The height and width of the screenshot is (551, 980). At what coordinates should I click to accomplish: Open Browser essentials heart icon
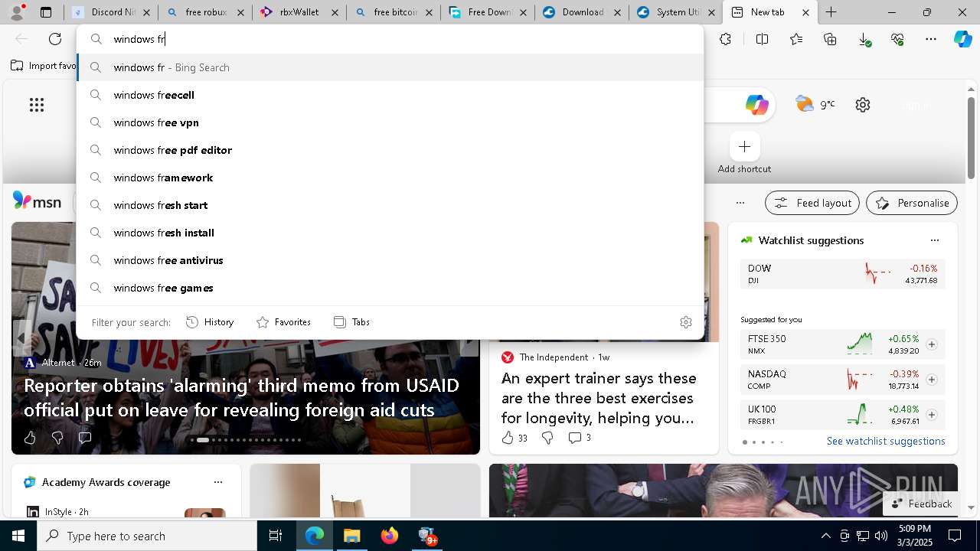point(897,39)
